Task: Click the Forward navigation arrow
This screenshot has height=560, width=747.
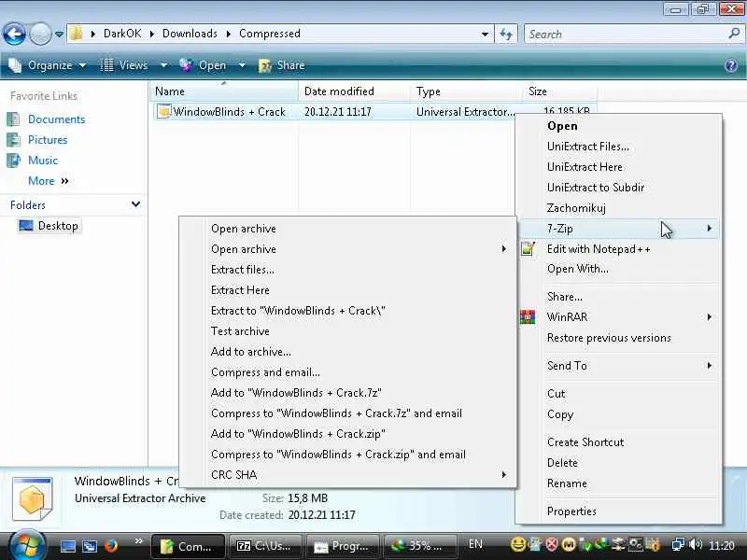Action: point(40,35)
